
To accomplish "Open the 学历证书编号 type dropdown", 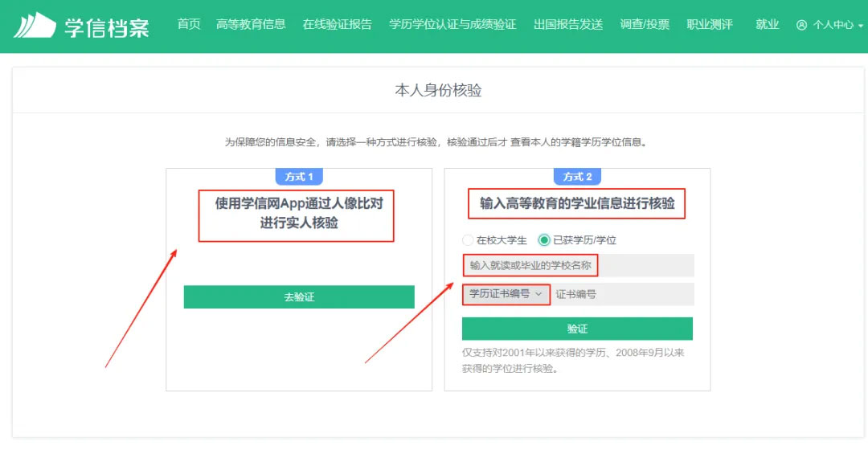I will click(x=506, y=294).
